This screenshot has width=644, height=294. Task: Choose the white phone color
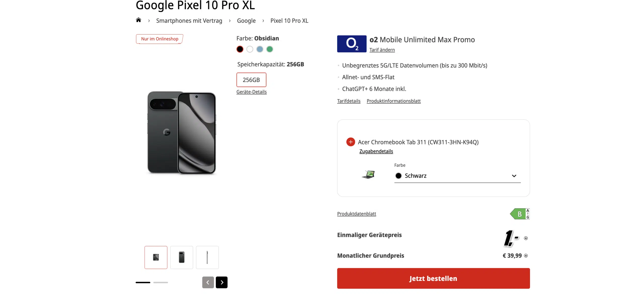click(x=250, y=49)
